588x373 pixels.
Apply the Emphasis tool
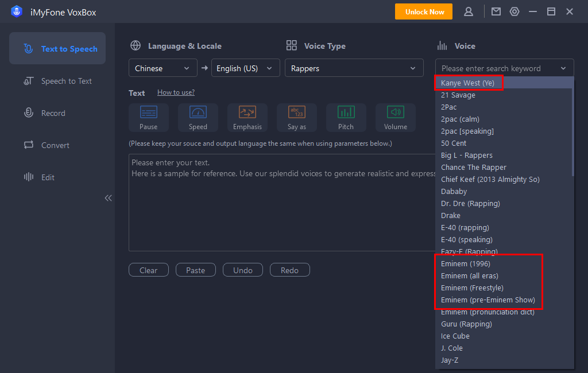(x=247, y=118)
